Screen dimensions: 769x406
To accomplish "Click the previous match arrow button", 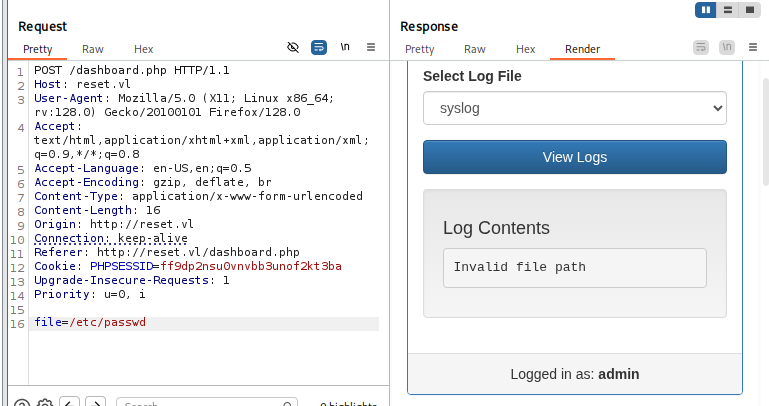I will click(x=69, y=402).
